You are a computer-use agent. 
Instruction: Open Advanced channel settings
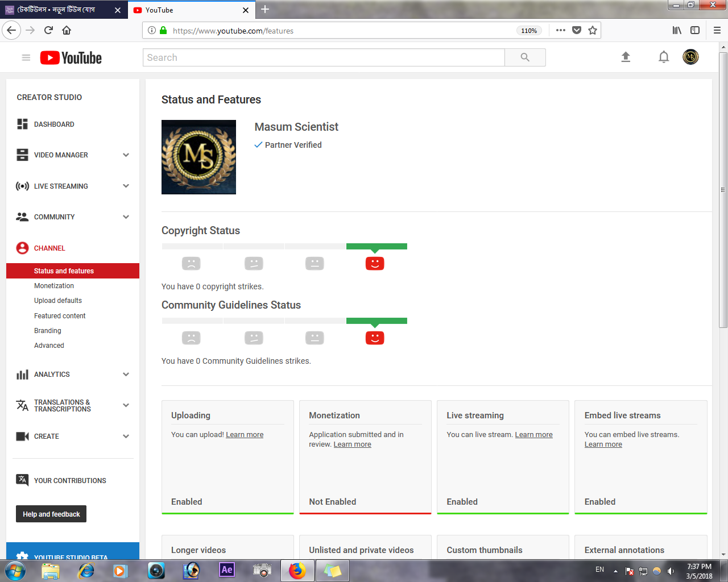pyautogui.click(x=49, y=346)
